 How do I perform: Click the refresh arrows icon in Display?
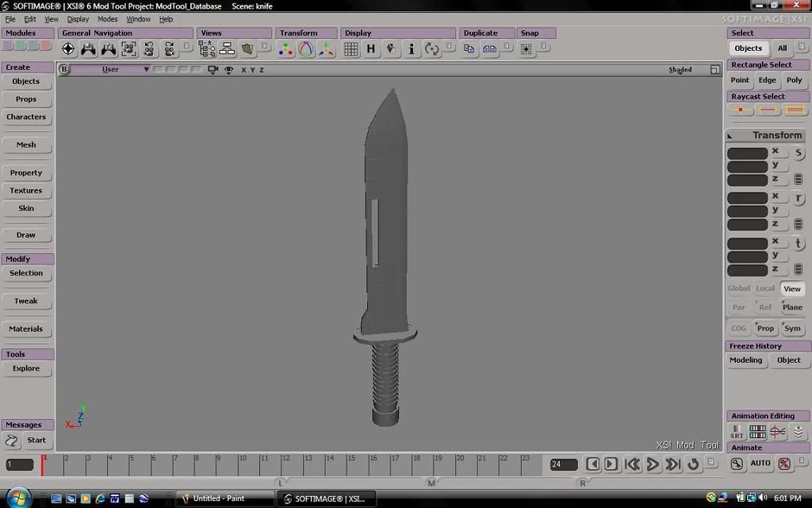[x=431, y=49]
